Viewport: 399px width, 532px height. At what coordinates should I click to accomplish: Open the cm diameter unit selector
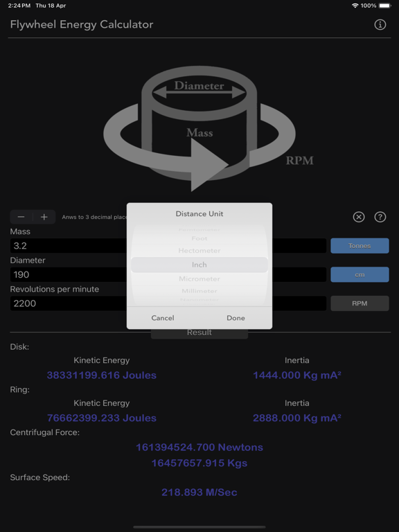coord(360,274)
